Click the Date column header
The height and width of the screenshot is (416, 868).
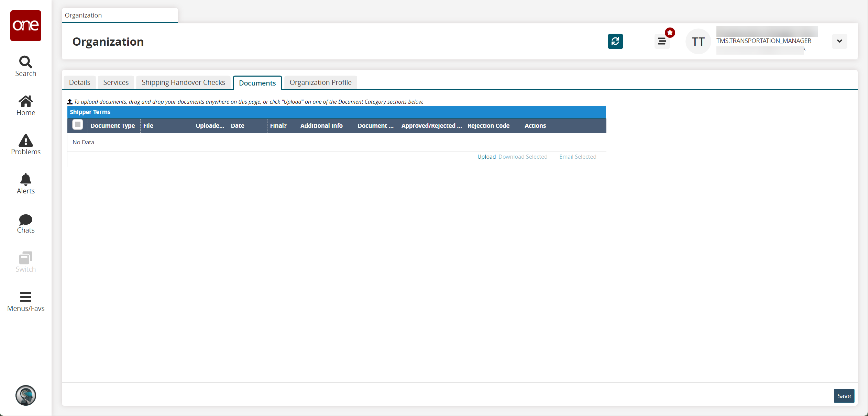(x=248, y=126)
